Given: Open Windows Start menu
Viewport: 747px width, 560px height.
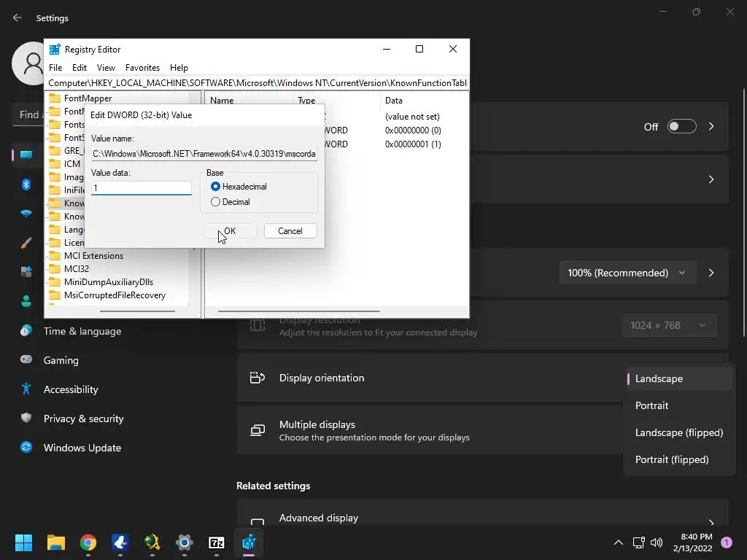Looking at the screenshot, I should tap(23, 542).
